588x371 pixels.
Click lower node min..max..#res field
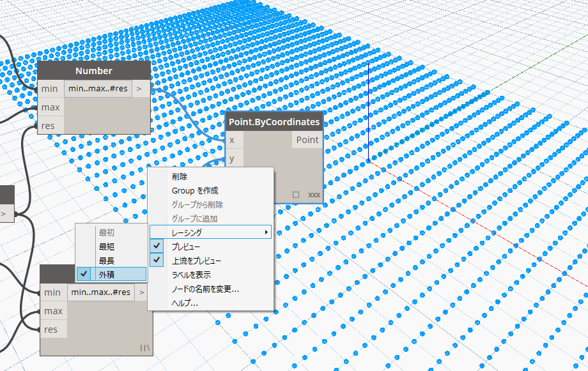coord(101,292)
